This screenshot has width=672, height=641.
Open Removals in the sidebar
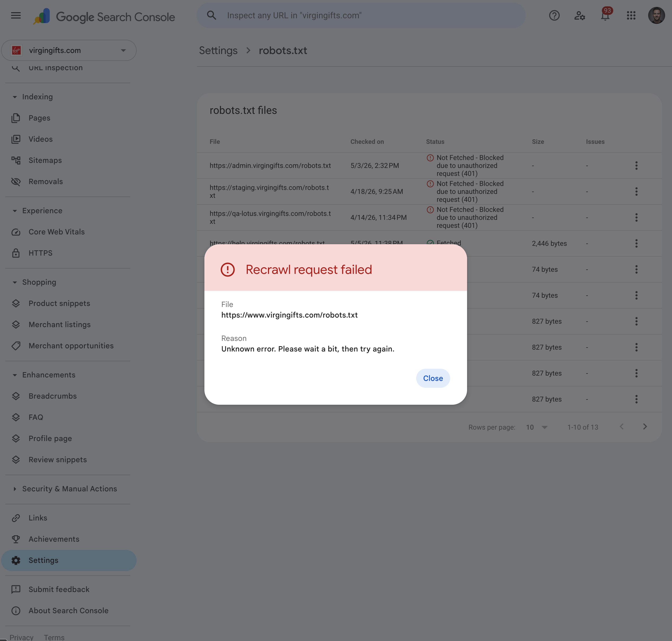tap(46, 182)
